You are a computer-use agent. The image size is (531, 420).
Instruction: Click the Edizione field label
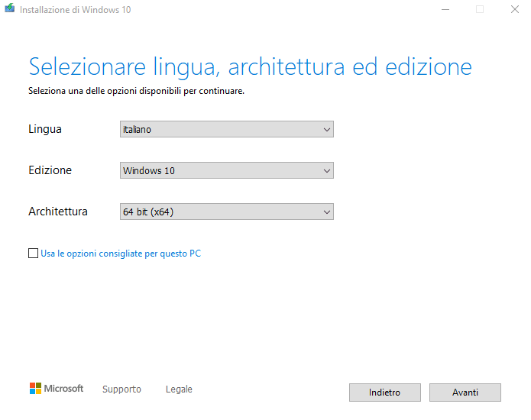coord(50,170)
